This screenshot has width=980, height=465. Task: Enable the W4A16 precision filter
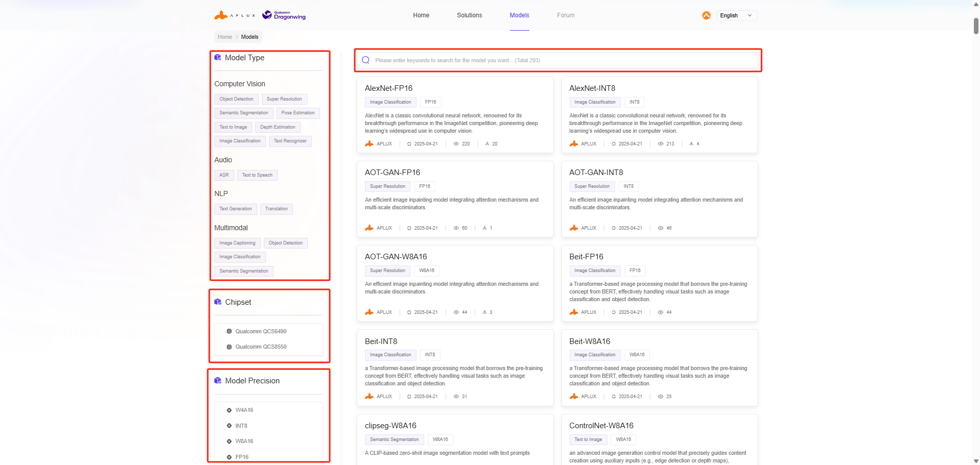[x=244, y=410]
